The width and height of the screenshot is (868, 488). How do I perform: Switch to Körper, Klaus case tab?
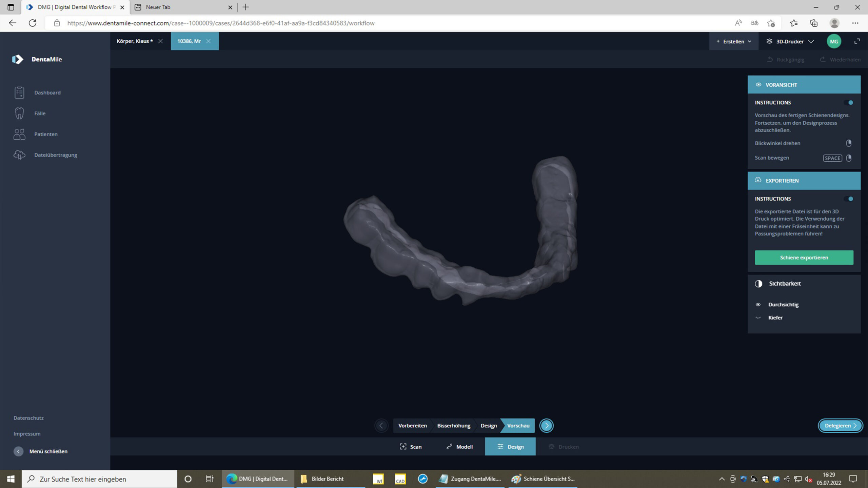point(135,41)
